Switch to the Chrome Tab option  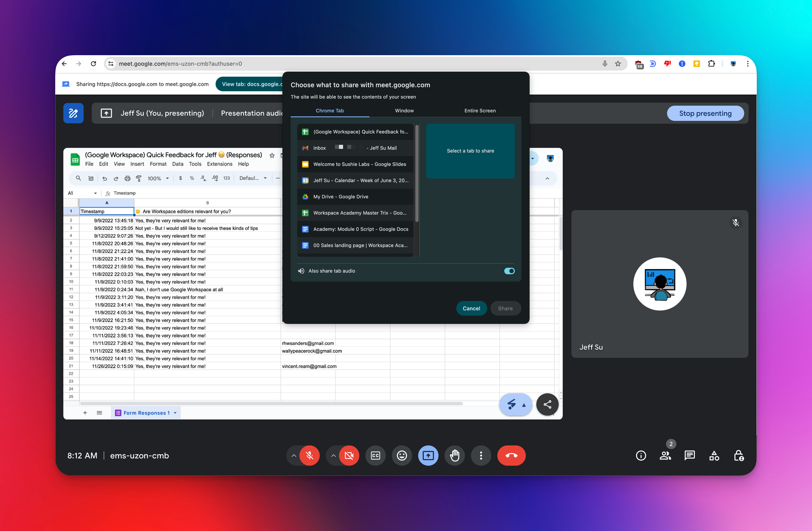[330, 111]
